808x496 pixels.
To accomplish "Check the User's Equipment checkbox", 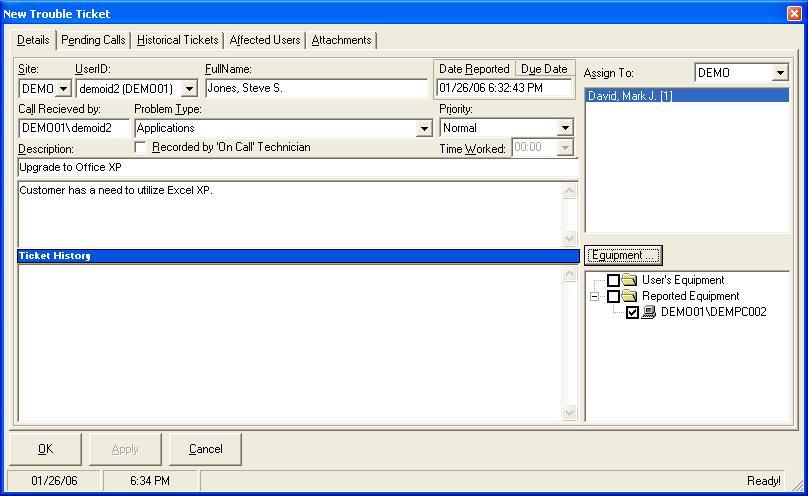I will (614, 281).
